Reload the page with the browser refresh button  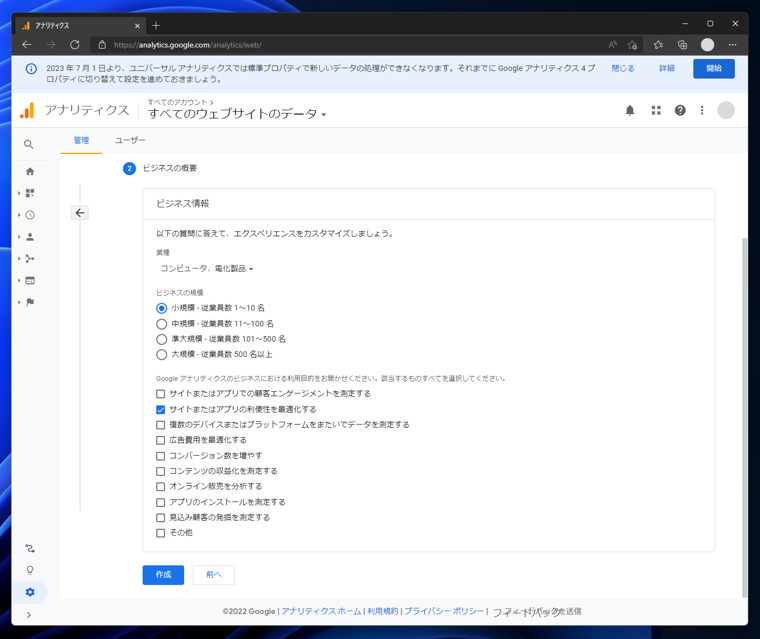point(75,45)
